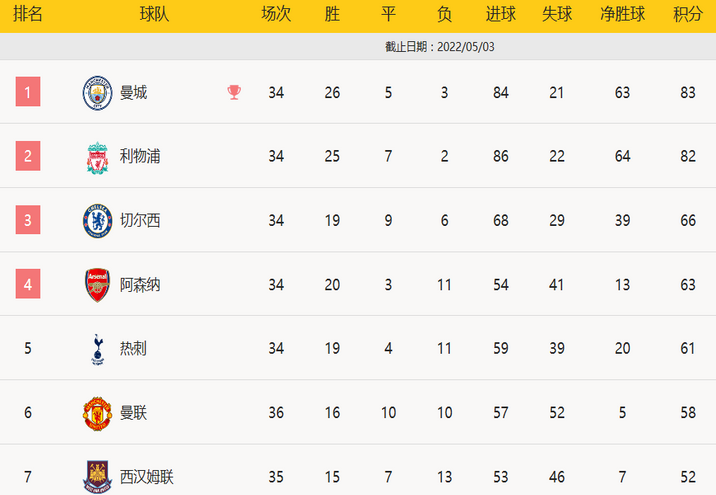Open the 曼城 team name link
This screenshot has width=716, height=495.
(133, 93)
